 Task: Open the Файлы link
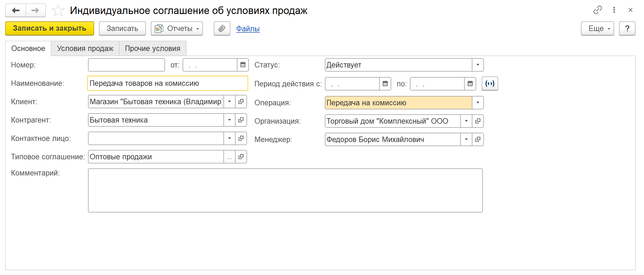(x=248, y=29)
